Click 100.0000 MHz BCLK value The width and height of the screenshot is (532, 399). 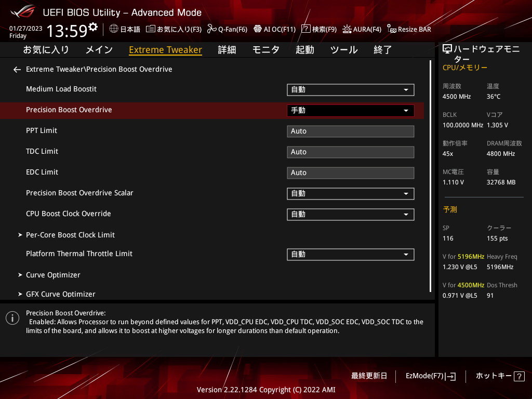(x=463, y=125)
